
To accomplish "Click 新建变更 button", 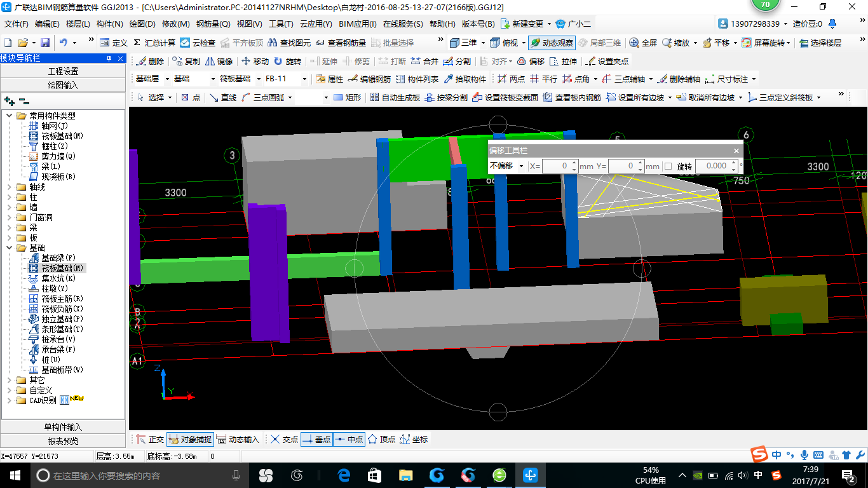I will pyautogui.click(x=523, y=24).
